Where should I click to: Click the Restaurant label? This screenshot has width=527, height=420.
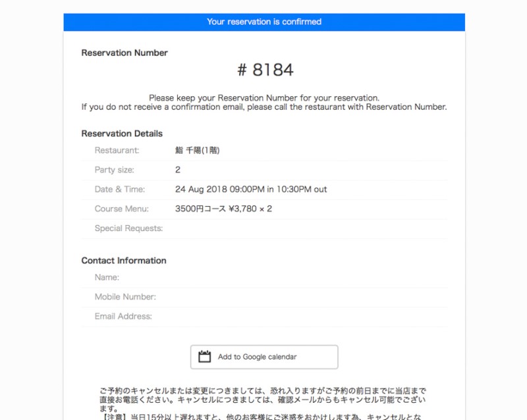tap(117, 150)
